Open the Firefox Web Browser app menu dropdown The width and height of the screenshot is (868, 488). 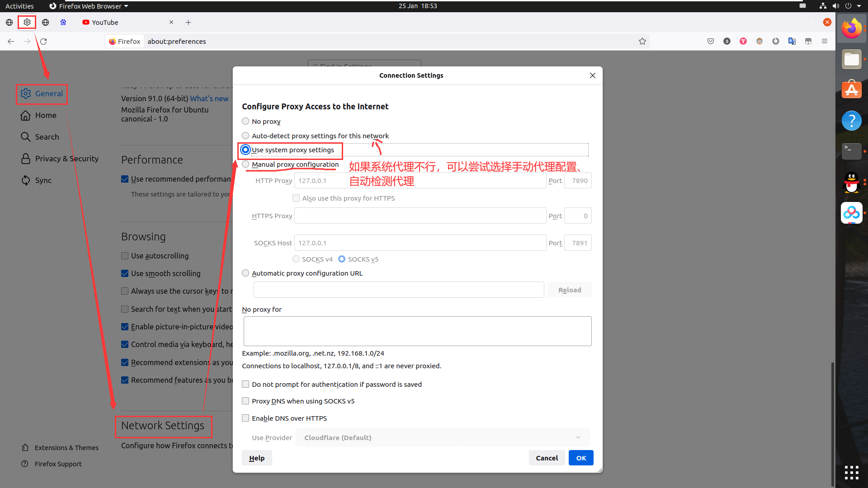click(x=89, y=6)
